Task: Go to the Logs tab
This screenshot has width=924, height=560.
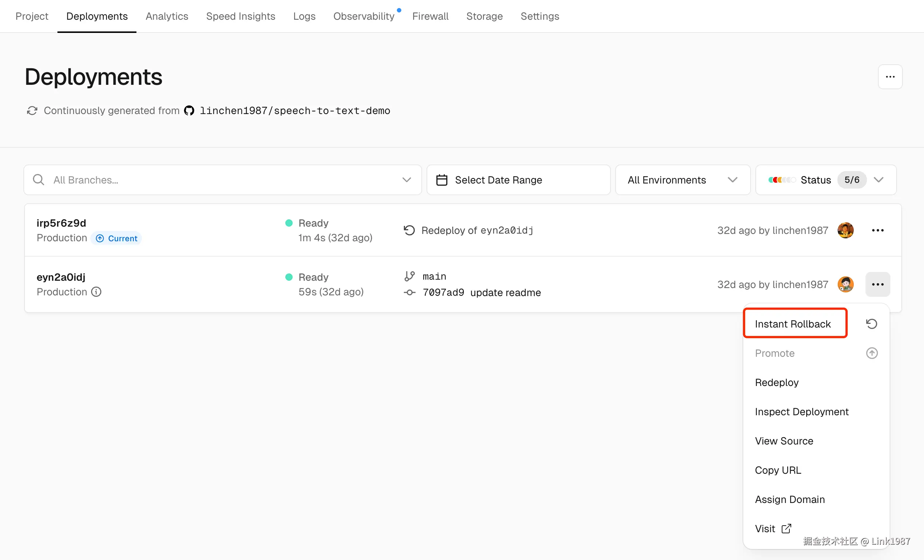Action: 304,16
